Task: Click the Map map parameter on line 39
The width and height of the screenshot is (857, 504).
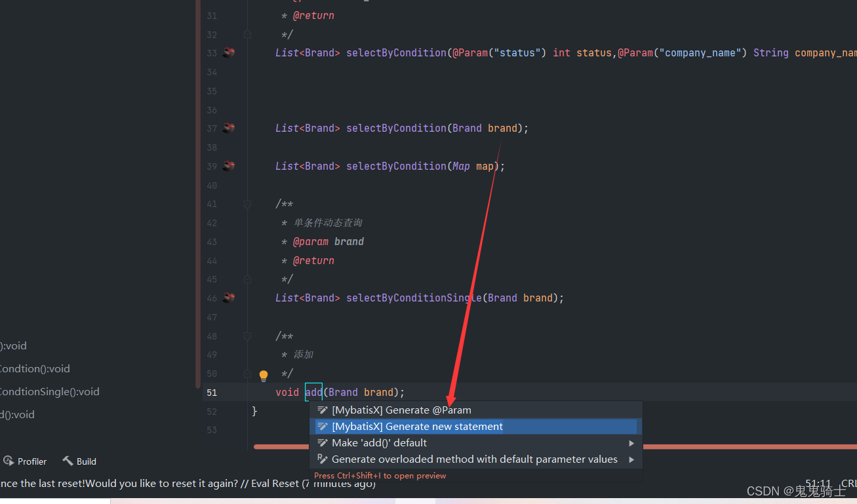Action: pos(473,166)
